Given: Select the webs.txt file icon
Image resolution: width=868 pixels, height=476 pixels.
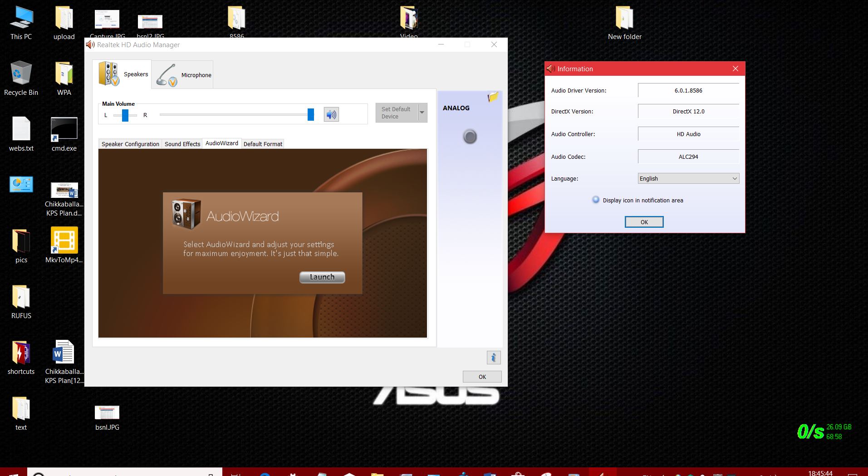Looking at the screenshot, I should (x=21, y=134).
